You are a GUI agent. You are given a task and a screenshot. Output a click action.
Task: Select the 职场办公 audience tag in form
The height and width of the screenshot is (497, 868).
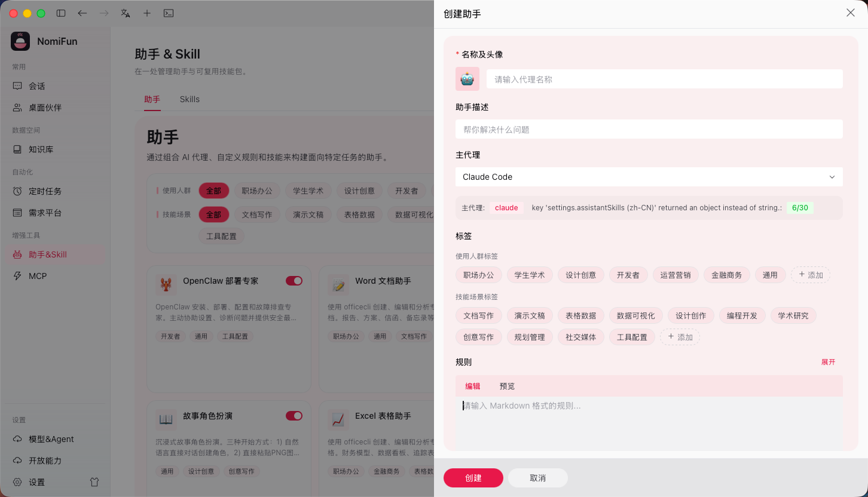click(x=479, y=275)
